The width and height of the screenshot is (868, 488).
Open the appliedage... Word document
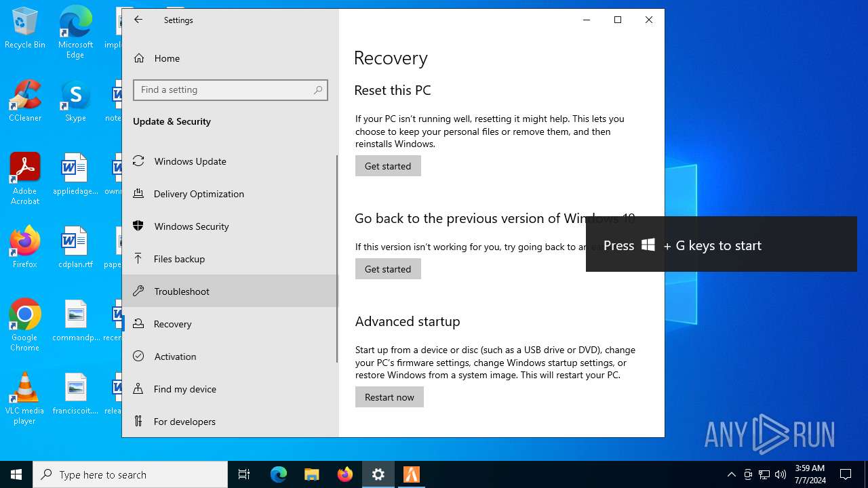tap(75, 175)
